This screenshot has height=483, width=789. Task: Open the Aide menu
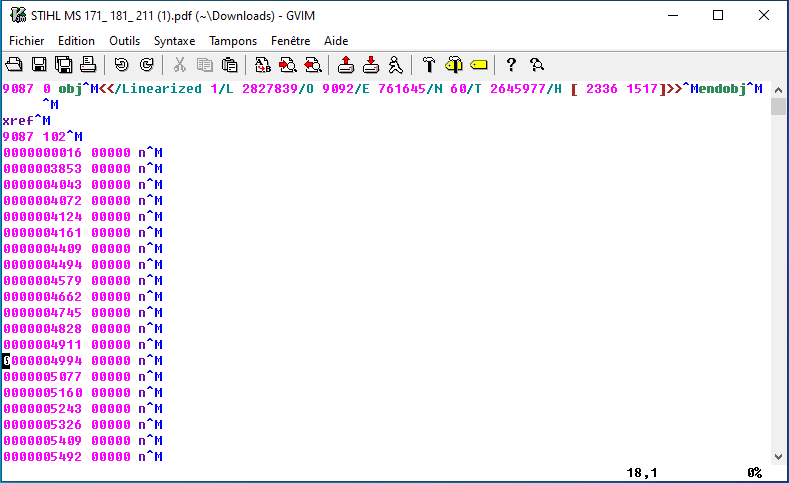[336, 41]
